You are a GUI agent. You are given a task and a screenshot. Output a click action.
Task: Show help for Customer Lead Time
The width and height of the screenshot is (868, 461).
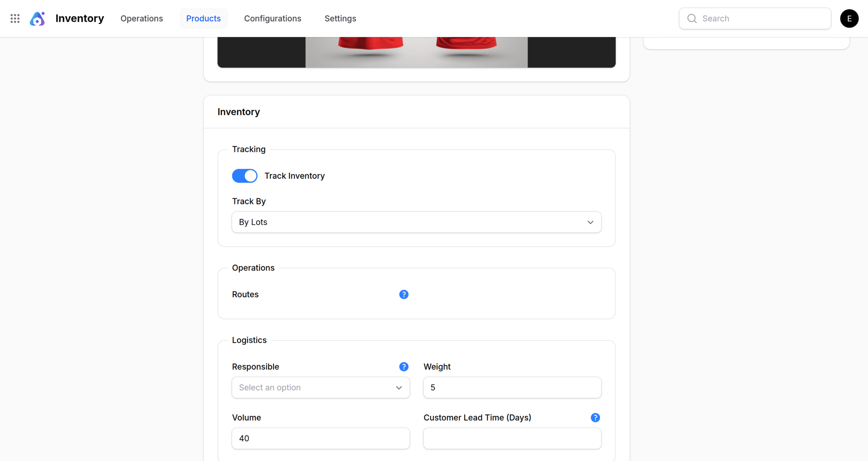point(595,417)
